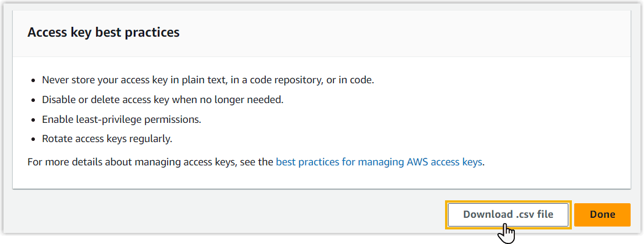Click bullet dot before "Enable least-privilege"

pos(34,120)
